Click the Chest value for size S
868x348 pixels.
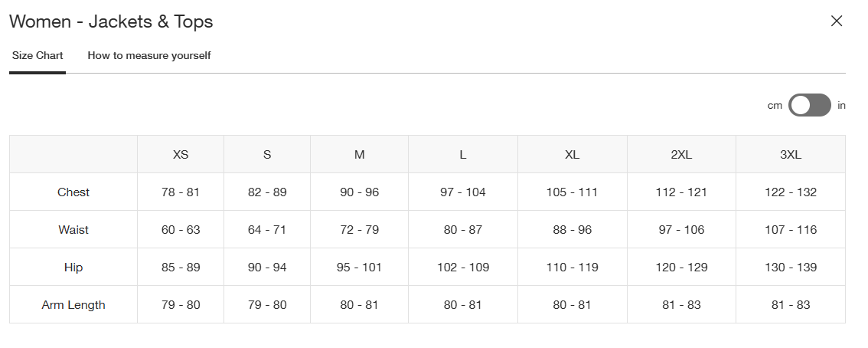click(267, 192)
